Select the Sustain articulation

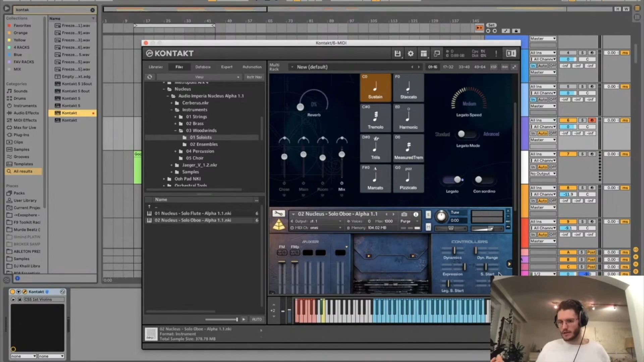pyautogui.click(x=375, y=88)
